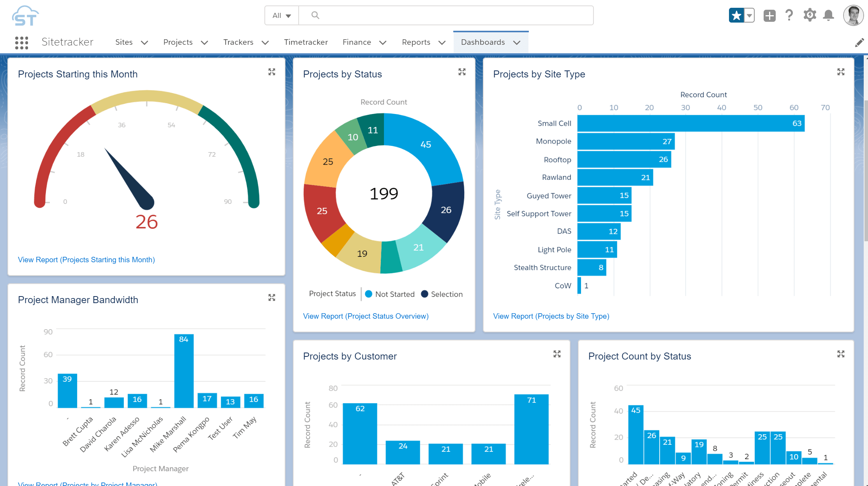Click the help question mark icon

click(x=789, y=15)
